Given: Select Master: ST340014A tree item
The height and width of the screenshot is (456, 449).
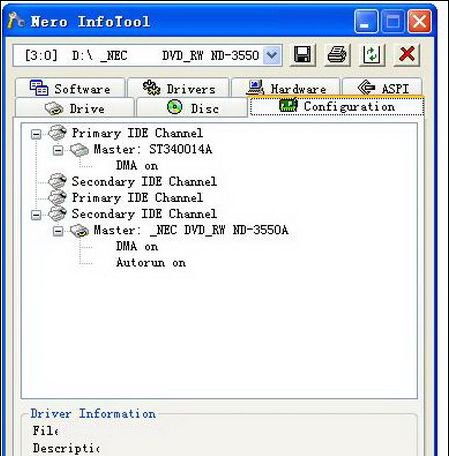Looking at the screenshot, I should tap(153, 149).
